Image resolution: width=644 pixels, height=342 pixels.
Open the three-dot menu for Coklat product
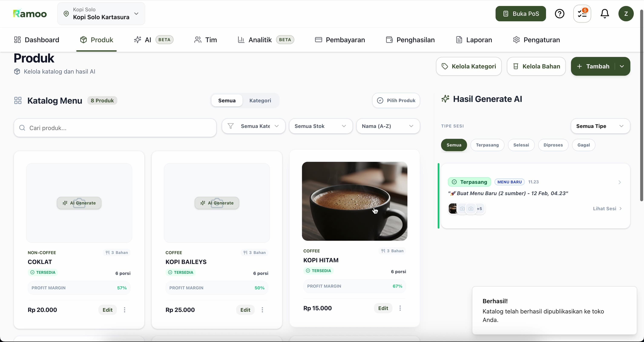click(x=125, y=310)
